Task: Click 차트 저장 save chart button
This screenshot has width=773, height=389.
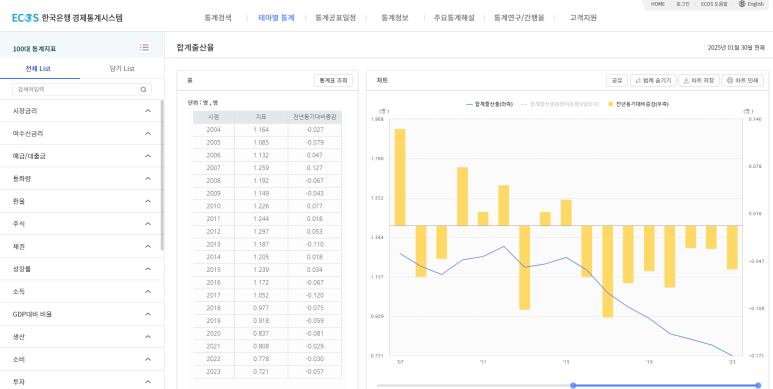Action: [699, 80]
